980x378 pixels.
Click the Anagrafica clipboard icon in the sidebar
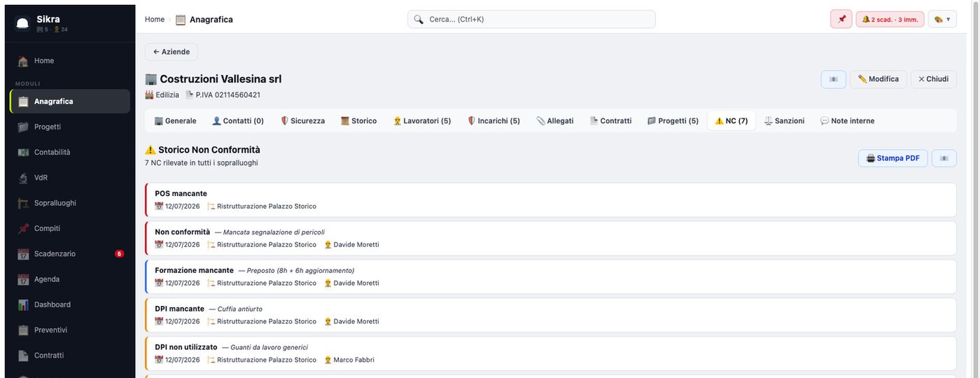coord(23,101)
